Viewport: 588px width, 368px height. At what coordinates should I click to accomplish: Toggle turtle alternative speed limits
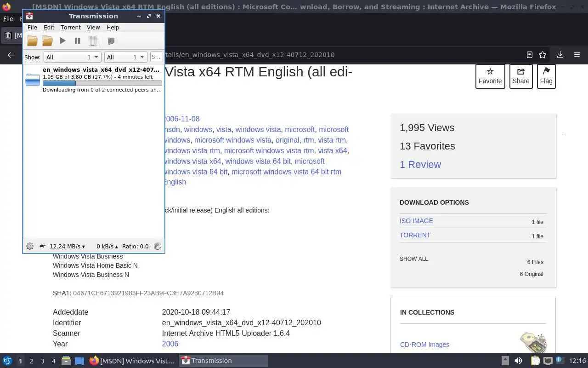[x=42, y=246]
